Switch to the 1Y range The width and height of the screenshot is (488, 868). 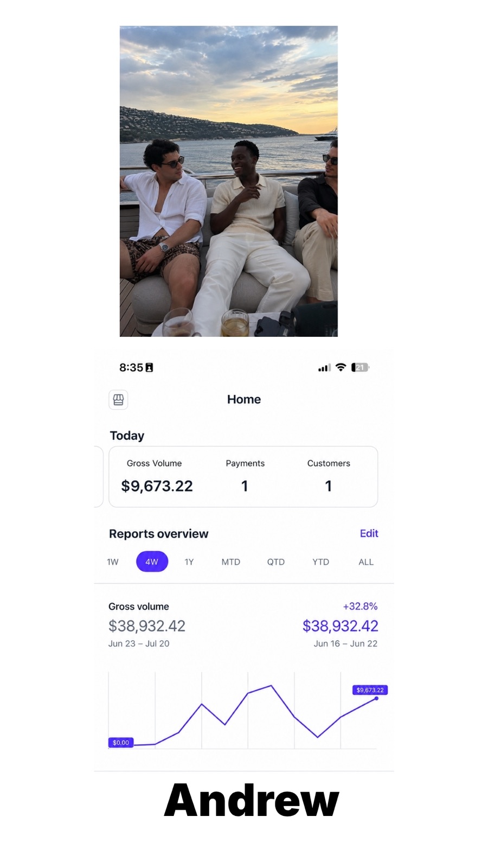[189, 562]
